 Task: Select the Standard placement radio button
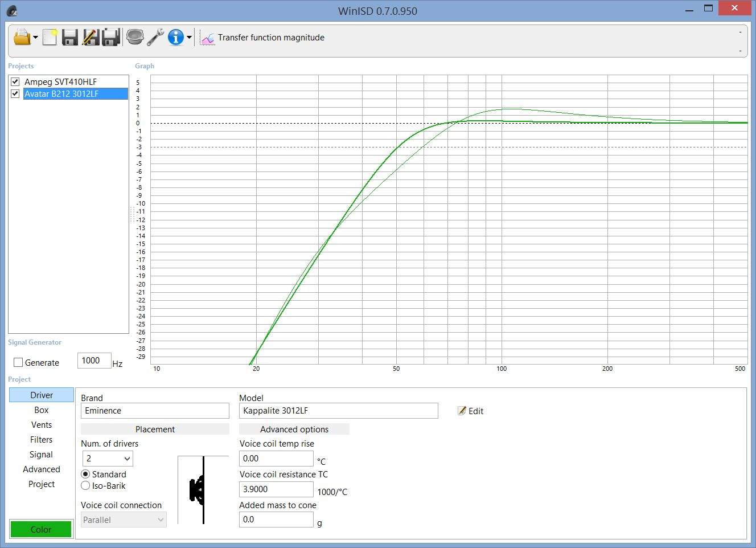(x=86, y=474)
